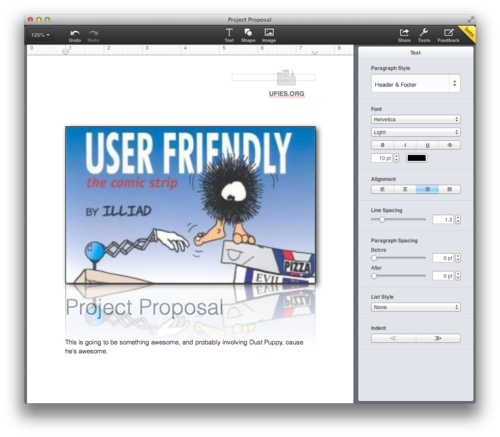The height and width of the screenshot is (437, 500).
Task: Click the beta corner ribbon badge
Action: click(469, 32)
